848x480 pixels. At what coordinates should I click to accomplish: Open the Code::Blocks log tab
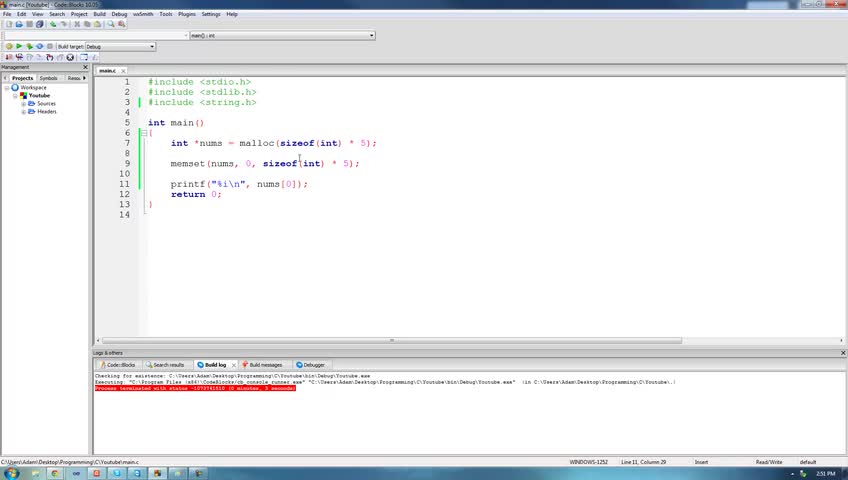(x=118, y=365)
